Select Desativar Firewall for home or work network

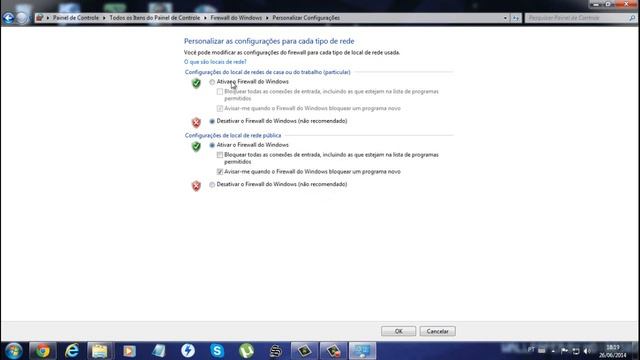click(x=212, y=121)
